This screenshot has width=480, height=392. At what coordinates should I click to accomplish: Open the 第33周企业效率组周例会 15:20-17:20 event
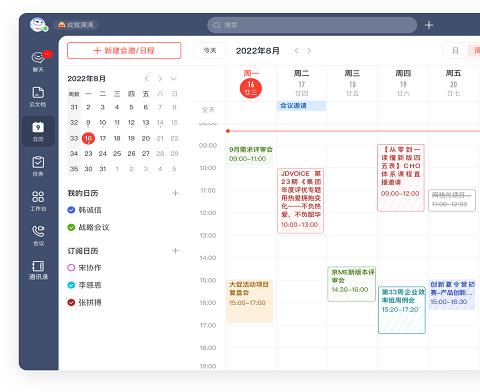tap(402, 310)
